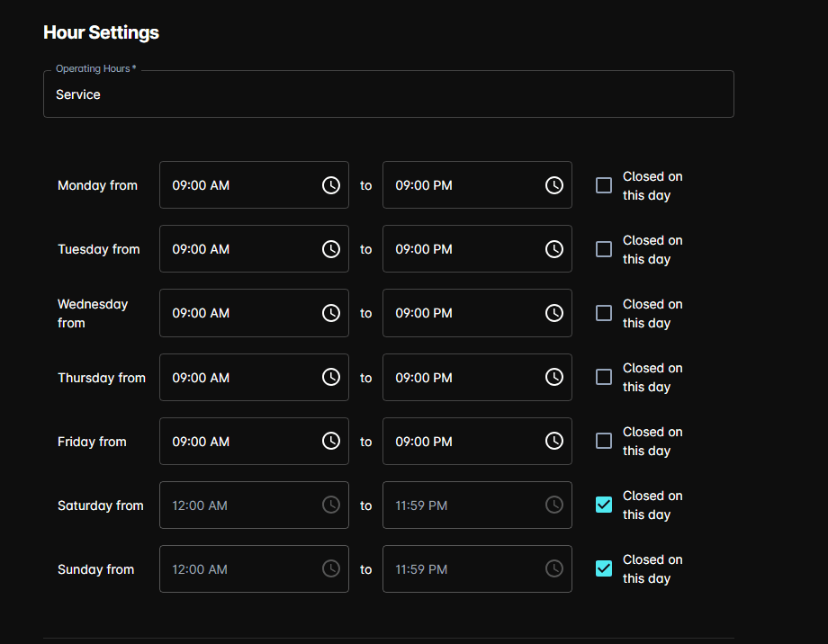Image resolution: width=828 pixels, height=644 pixels.
Task: Open clock picker for Thursday start time
Action: tap(331, 377)
